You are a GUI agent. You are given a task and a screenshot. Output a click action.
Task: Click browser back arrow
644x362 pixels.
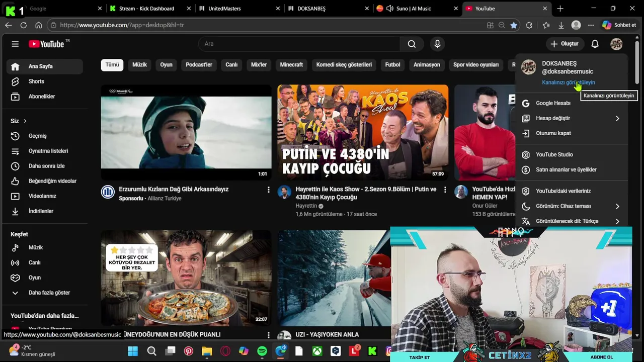8,25
